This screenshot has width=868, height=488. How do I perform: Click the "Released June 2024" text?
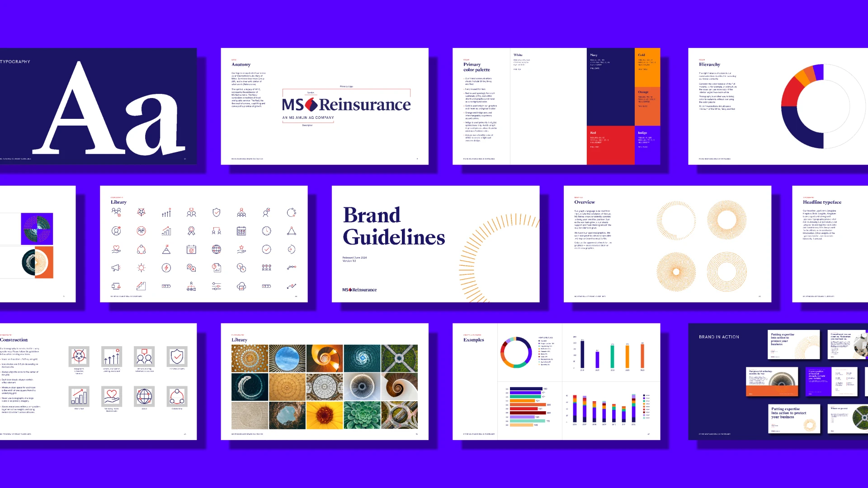tap(355, 258)
